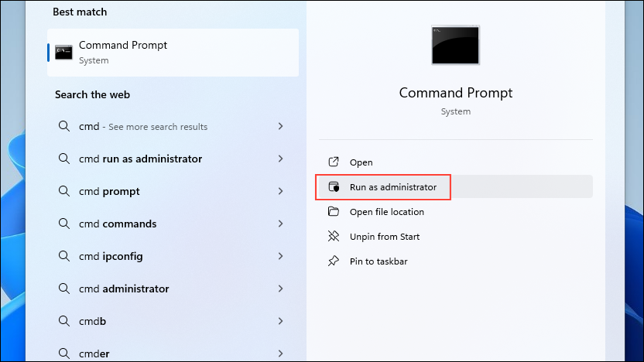Open suggestion 'cmd ipconfig'
Screen dimensions: 644x362
[173, 256]
